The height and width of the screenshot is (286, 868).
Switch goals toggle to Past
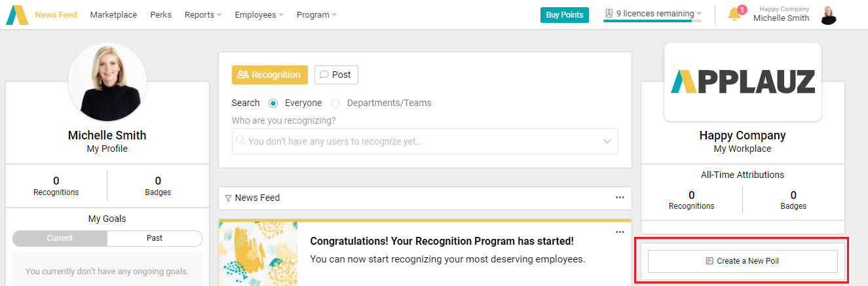(155, 238)
